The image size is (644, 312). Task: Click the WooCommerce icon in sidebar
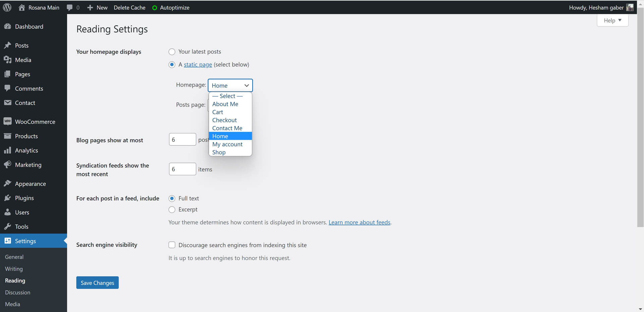pyautogui.click(x=7, y=121)
